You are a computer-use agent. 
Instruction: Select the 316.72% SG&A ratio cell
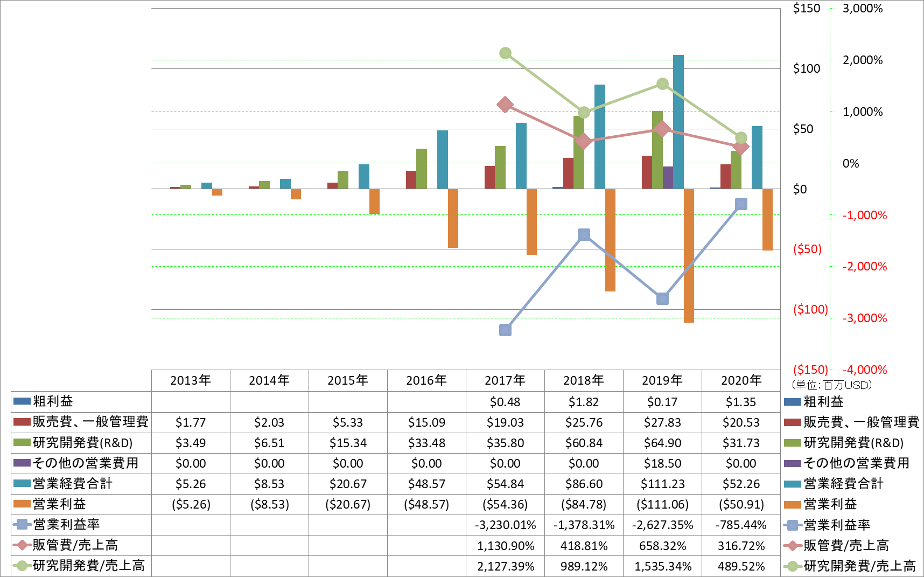coord(741,546)
